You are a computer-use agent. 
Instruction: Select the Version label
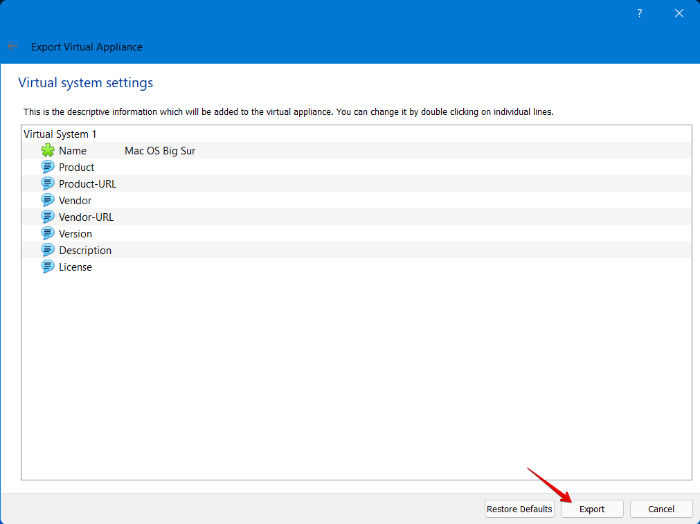75,234
